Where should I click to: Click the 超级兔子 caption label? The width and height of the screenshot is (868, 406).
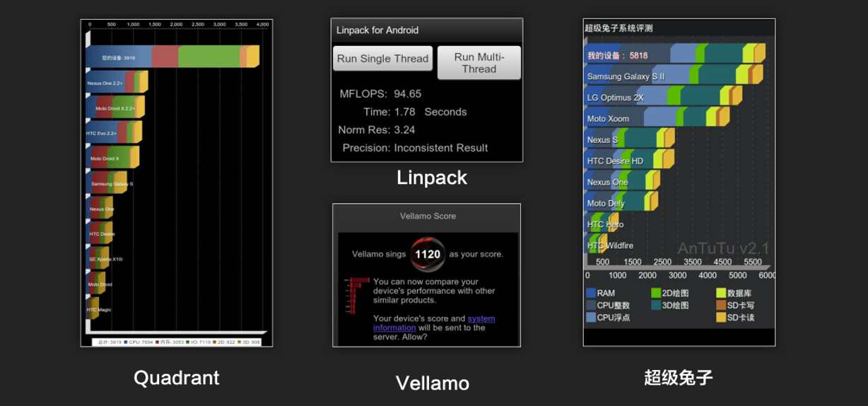(679, 378)
